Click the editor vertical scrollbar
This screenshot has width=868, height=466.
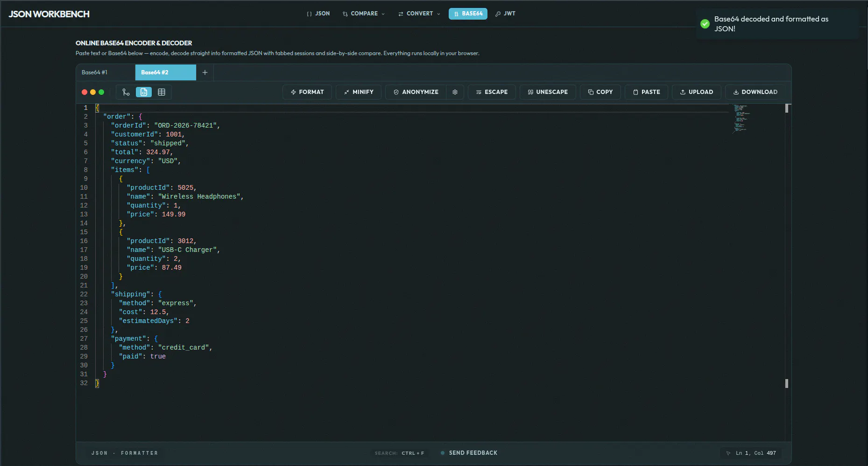[787, 272]
